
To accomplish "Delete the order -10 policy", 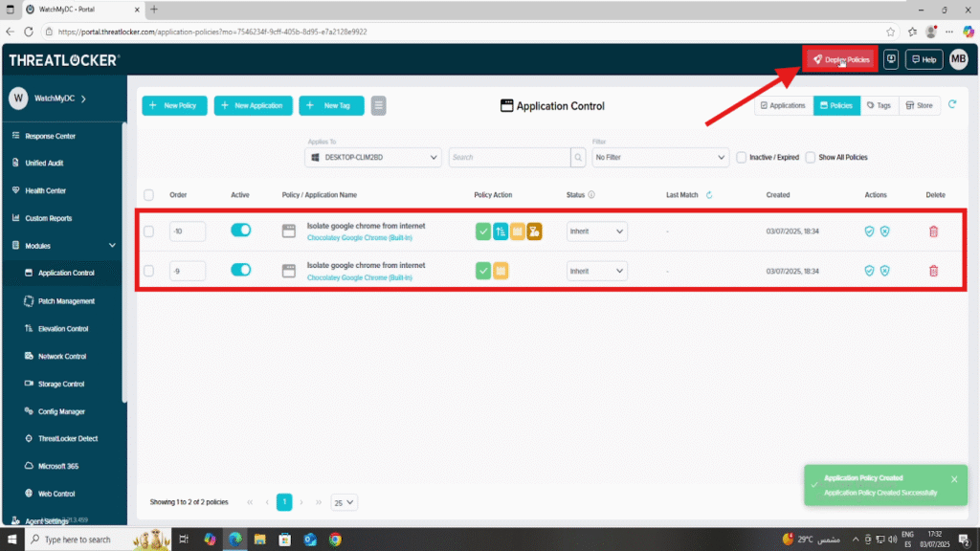I will [x=933, y=231].
